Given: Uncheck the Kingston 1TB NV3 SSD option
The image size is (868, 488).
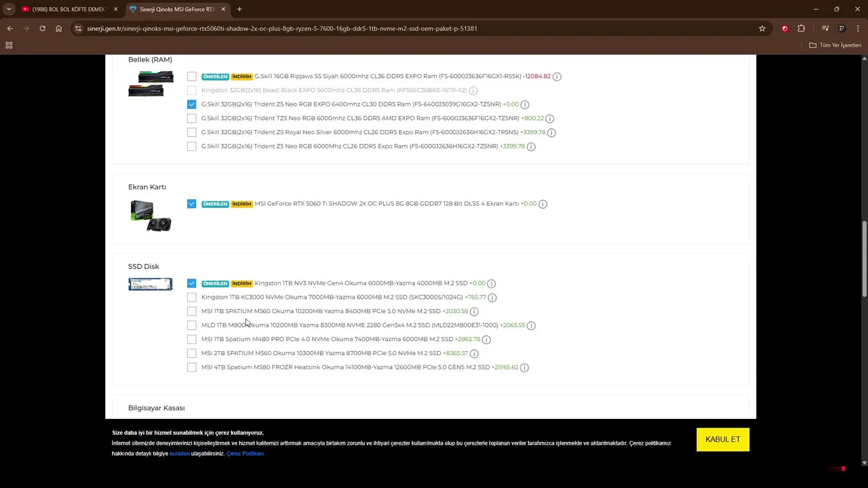Looking at the screenshot, I should click(192, 283).
